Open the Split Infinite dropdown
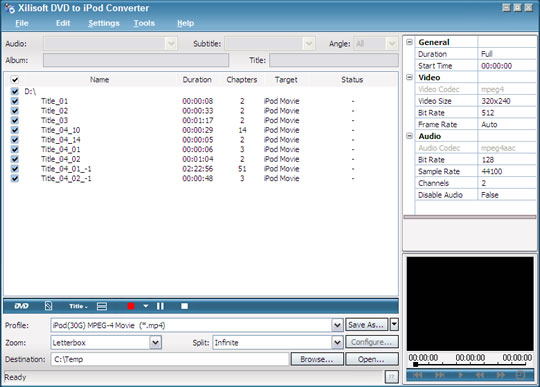The image size is (540, 387). click(x=337, y=343)
